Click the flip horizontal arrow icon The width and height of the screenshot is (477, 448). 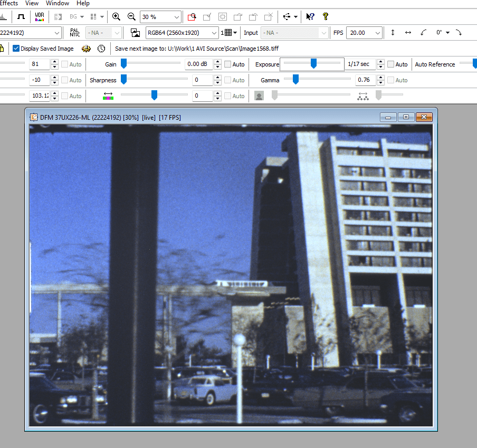(x=408, y=33)
